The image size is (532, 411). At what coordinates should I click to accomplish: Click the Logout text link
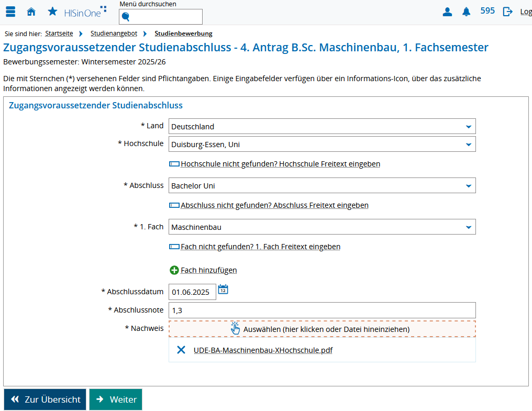point(526,12)
